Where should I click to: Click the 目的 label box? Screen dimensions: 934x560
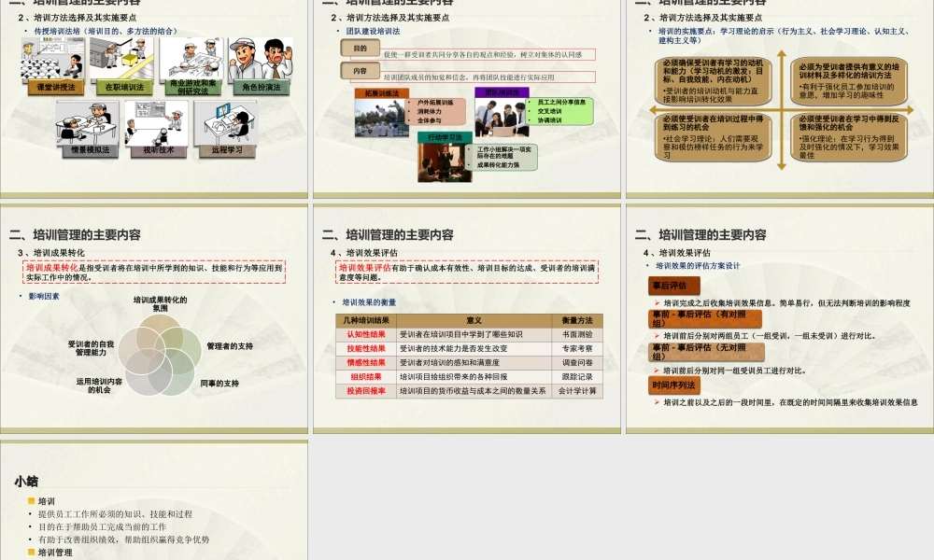pos(361,49)
